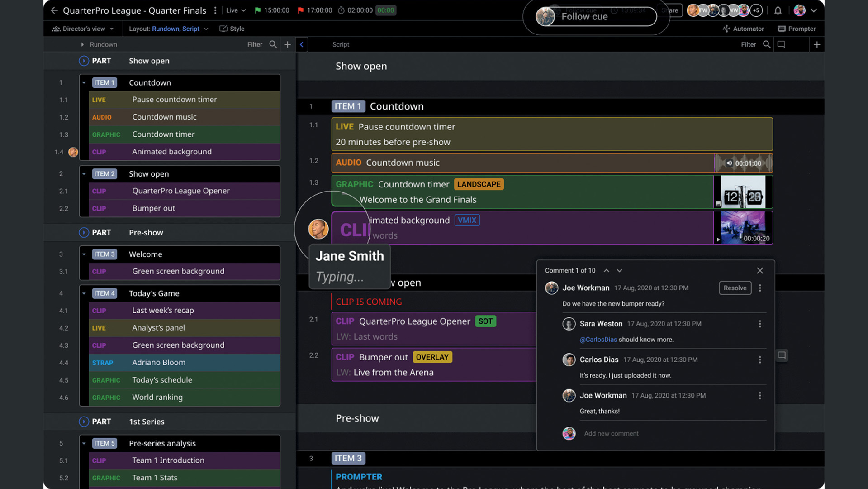The width and height of the screenshot is (868, 489).
Task: Toggle the Show open part play circle
Action: tap(84, 61)
